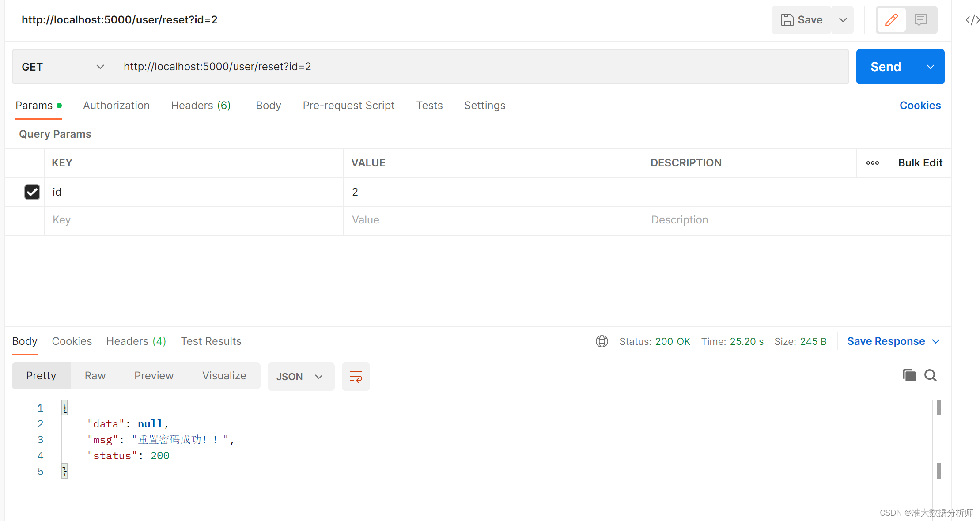The height and width of the screenshot is (521, 980).
Task: Select the Visualize view
Action: 224,376
